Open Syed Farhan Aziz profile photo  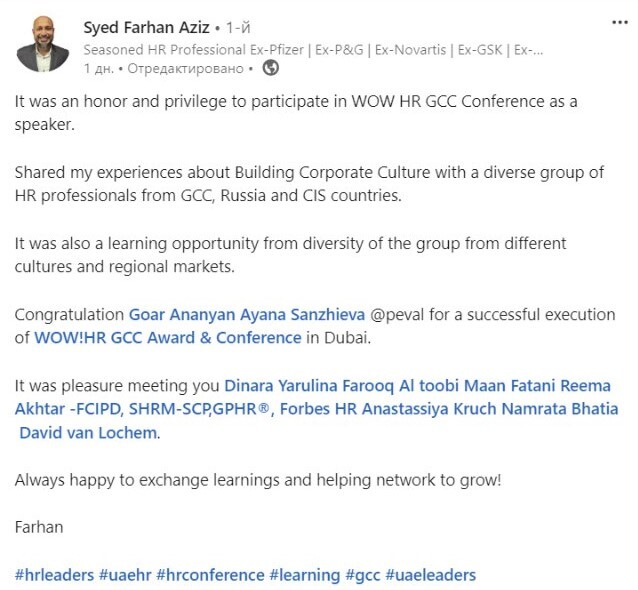(x=42, y=43)
